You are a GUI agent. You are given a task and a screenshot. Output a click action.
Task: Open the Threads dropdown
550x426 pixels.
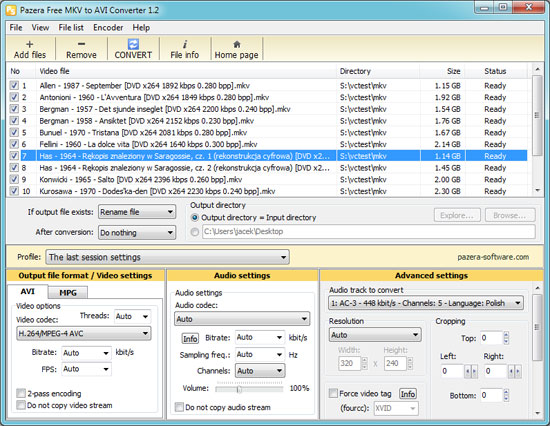[x=132, y=316]
